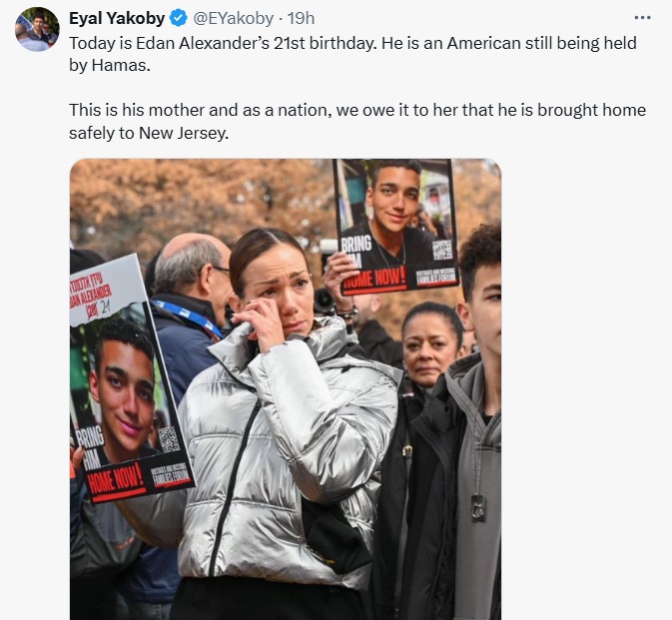Open the tweet via the 19h timestamp
672x620 pixels.
(301, 18)
